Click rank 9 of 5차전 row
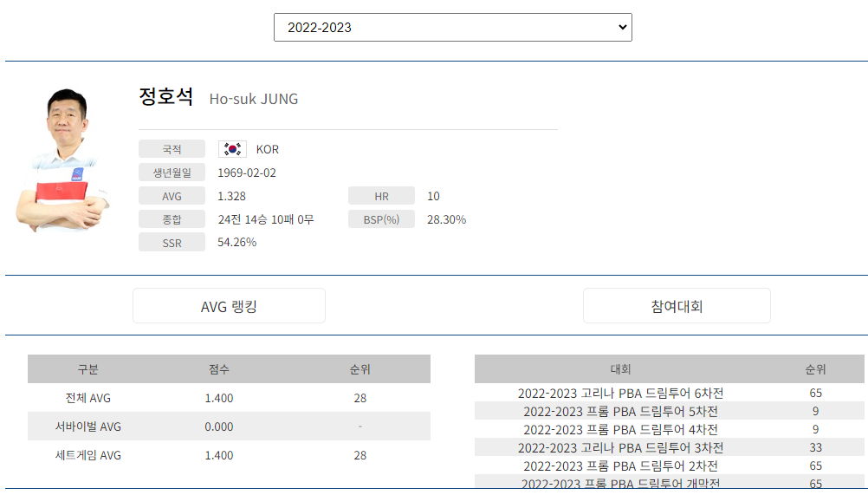 [815, 412]
